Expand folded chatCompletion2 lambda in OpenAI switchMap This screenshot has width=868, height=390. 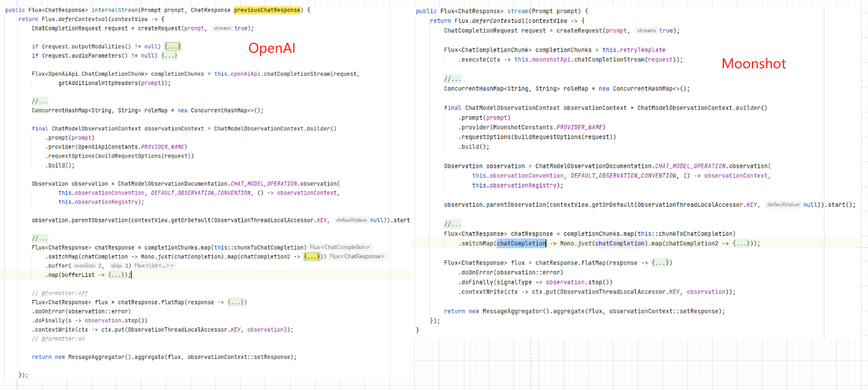312,256
